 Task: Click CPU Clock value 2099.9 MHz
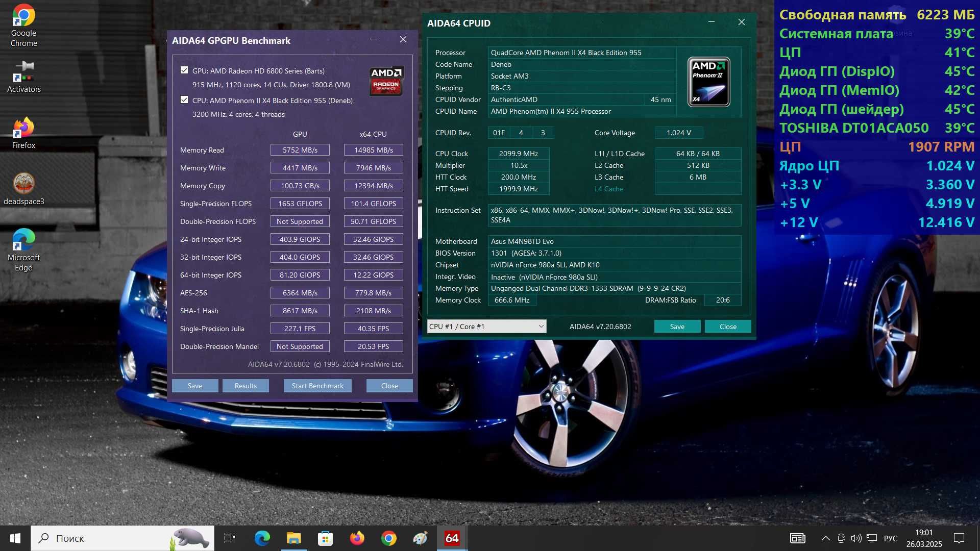(519, 154)
